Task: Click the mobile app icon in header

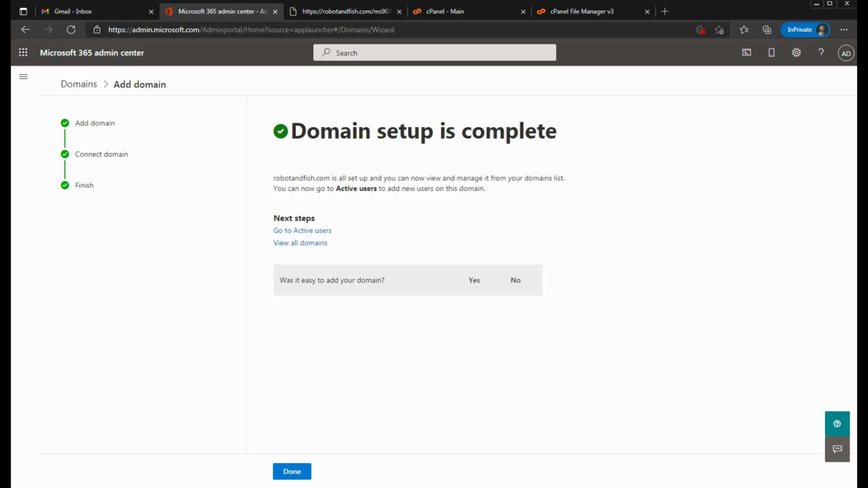Action: tap(771, 52)
